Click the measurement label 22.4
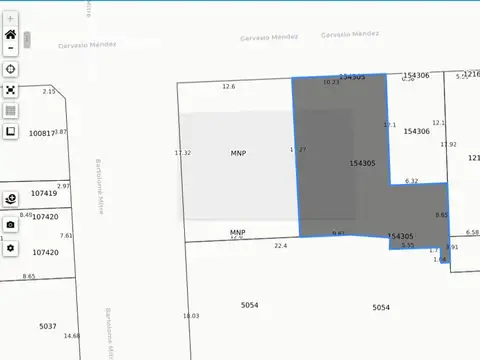Screen dimensions: 480x360 281,246
